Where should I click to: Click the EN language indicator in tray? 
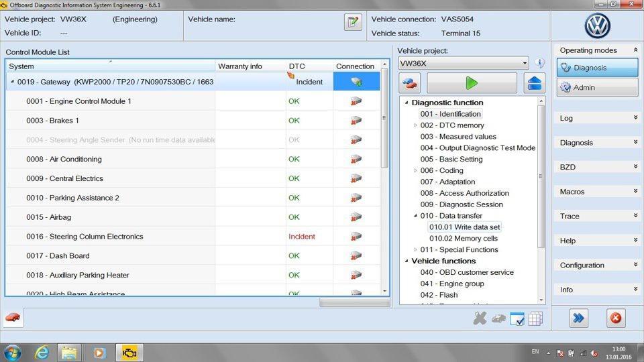535,352
